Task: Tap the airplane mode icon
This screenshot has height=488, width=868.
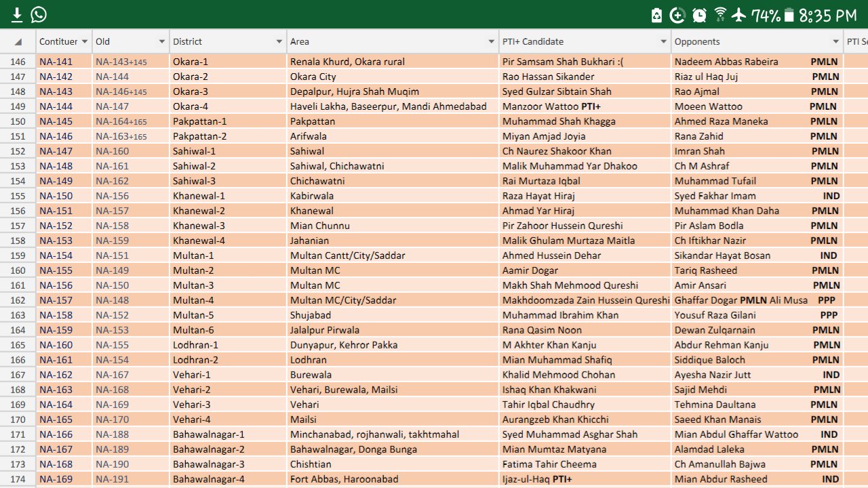Action: [739, 14]
